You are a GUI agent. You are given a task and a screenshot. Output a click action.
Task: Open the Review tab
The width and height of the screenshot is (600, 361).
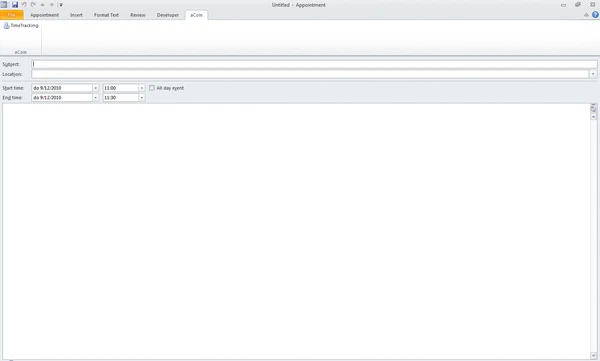138,15
